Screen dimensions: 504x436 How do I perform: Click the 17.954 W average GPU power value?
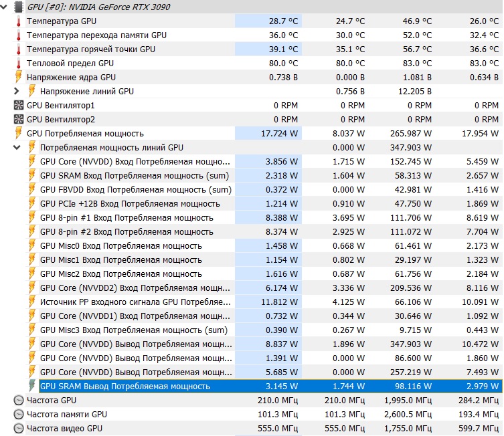tap(480, 134)
